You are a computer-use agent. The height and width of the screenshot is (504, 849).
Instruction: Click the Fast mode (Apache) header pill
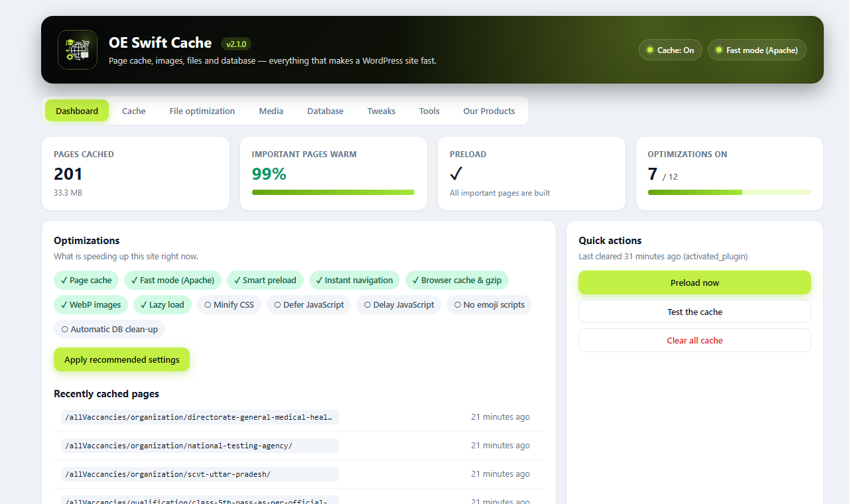coord(757,50)
